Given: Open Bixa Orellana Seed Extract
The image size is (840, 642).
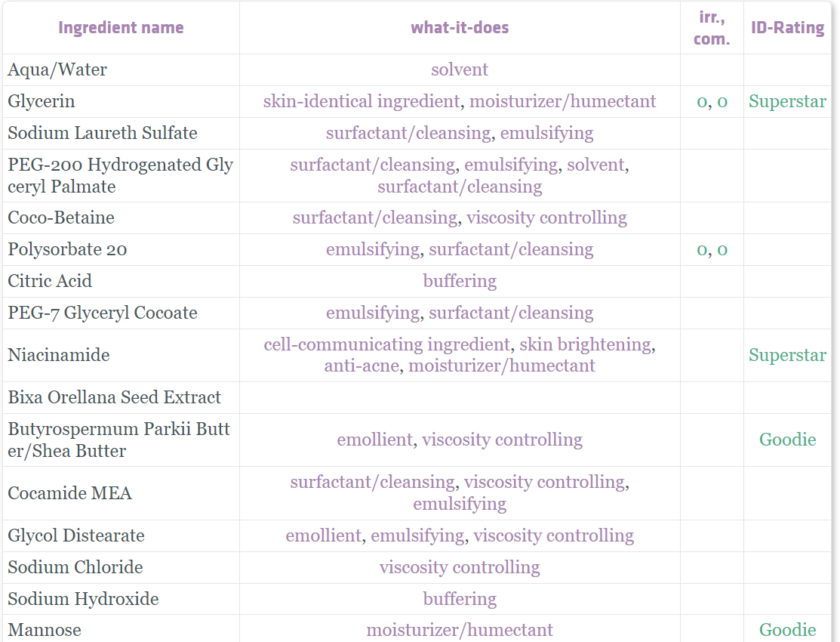Looking at the screenshot, I should (115, 397).
